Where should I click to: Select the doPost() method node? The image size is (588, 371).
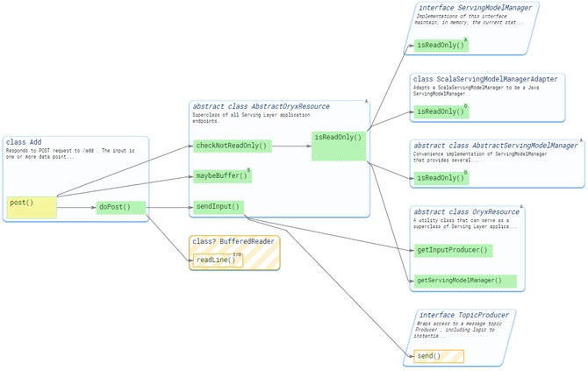121,207
